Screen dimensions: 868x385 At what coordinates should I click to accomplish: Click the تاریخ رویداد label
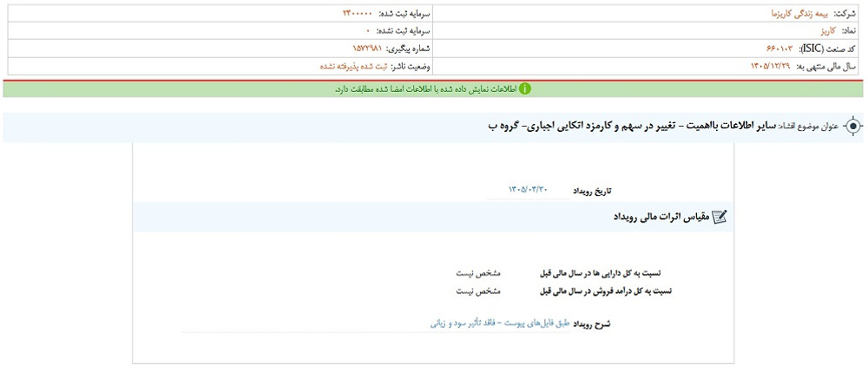click(x=592, y=192)
